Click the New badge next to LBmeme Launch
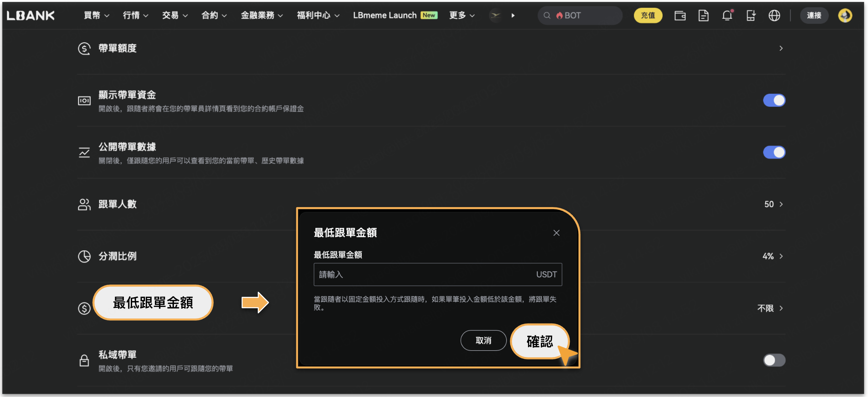868x397 pixels. (x=429, y=15)
